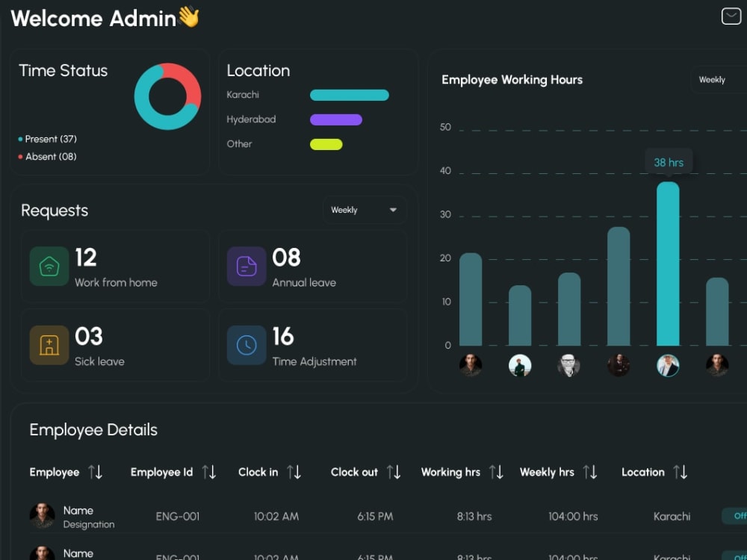Open the mail envelope icon
Viewport: 747px width, 560px height.
tap(731, 16)
